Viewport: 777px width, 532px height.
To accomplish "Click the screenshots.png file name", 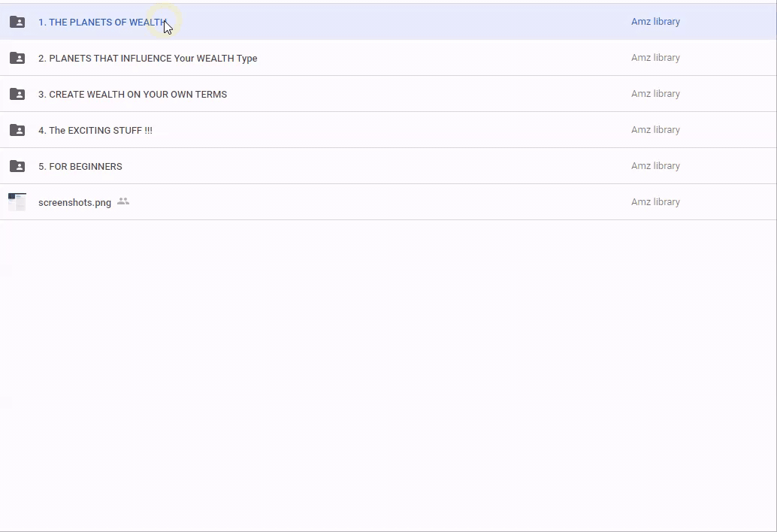I will coord(74,203).
